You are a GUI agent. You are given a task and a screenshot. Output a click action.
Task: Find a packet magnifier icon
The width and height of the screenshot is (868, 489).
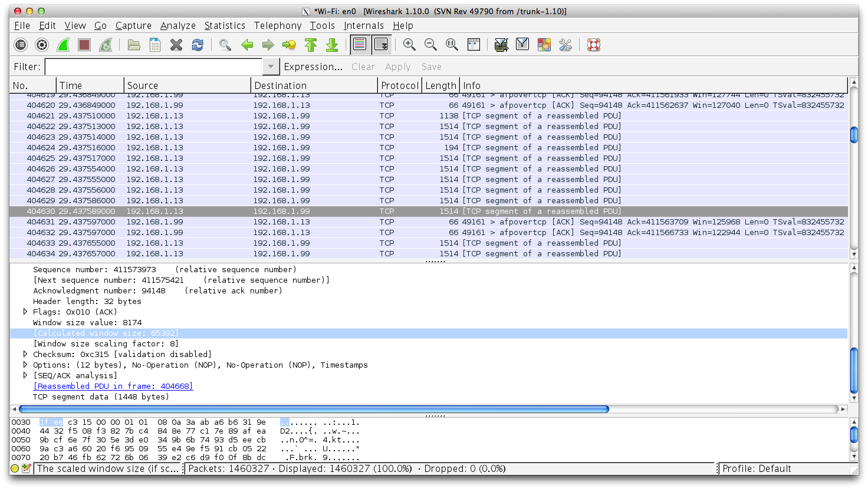point(225,45)
